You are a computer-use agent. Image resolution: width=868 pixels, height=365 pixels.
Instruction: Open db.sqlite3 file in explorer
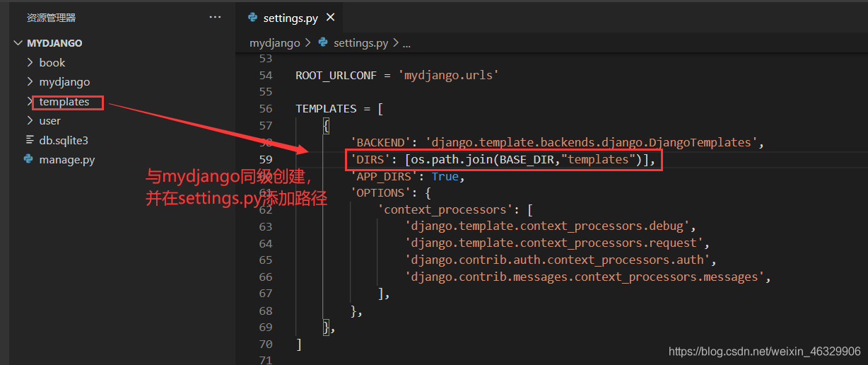64,140
